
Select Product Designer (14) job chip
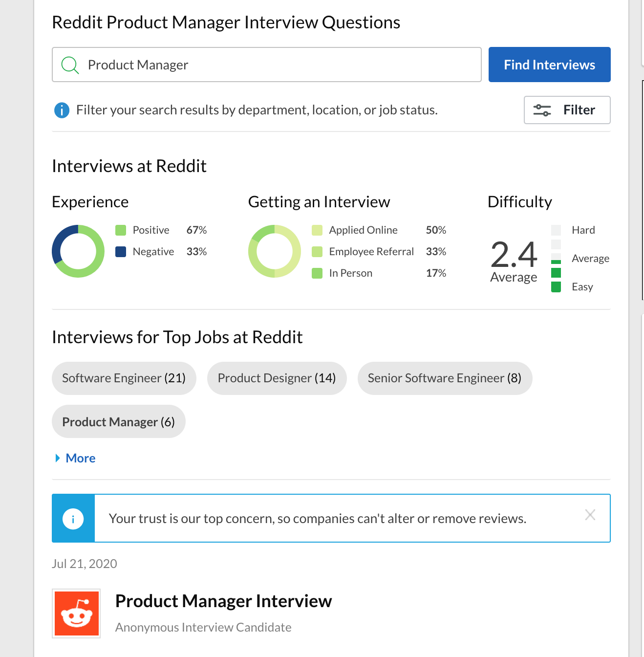point(277,378)
